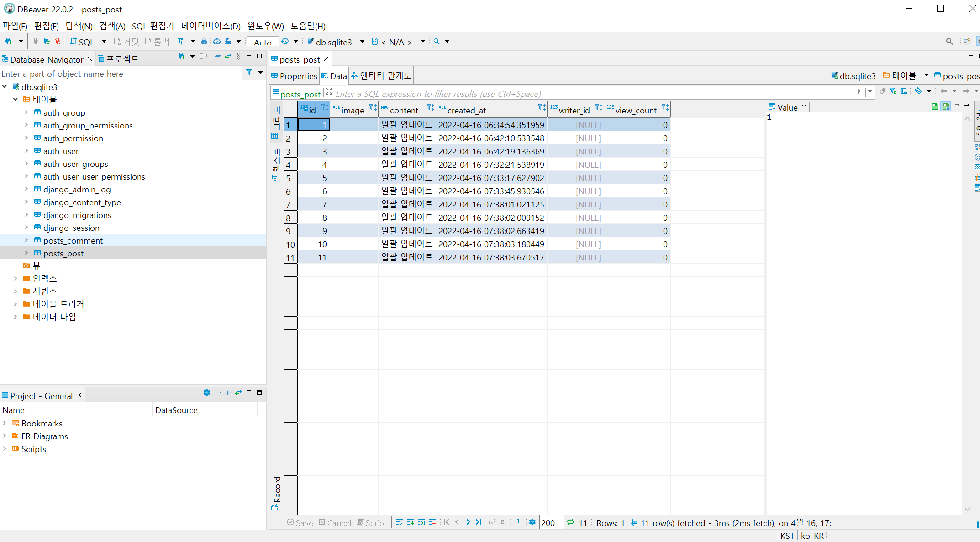The width and height of the screenshot is (980, 542).
Task: Click the Cancel button in results bar
Action: tap(335, 523)
